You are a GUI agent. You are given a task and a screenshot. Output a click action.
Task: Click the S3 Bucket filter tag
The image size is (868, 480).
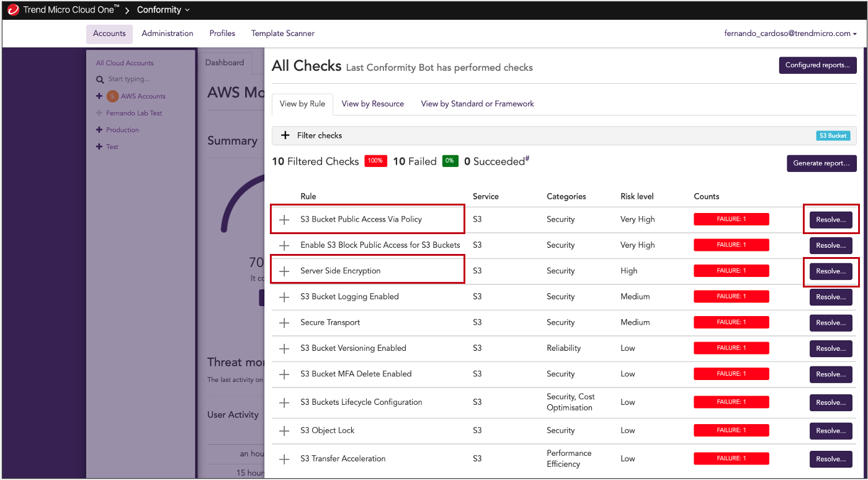tap(833, 135)
